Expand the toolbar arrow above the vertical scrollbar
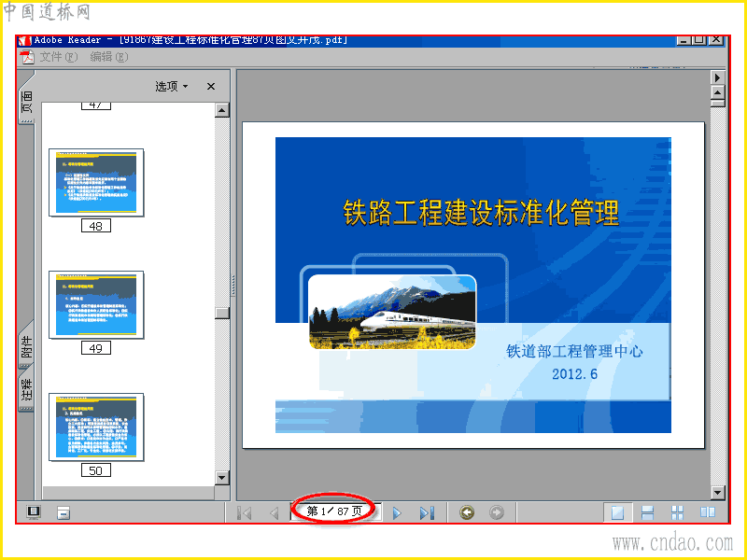The image size is (747, 560). click(717, 77)
